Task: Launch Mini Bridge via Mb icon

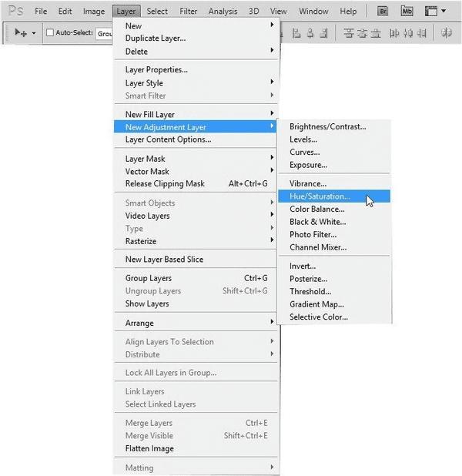Action: click(407, 12)
